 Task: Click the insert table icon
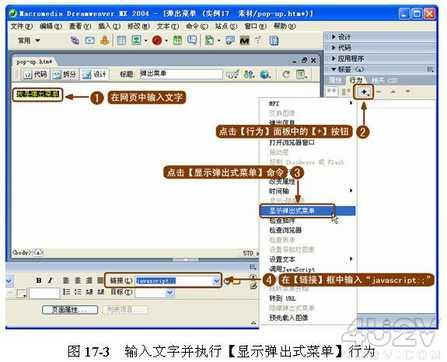[x=122, y=41]
